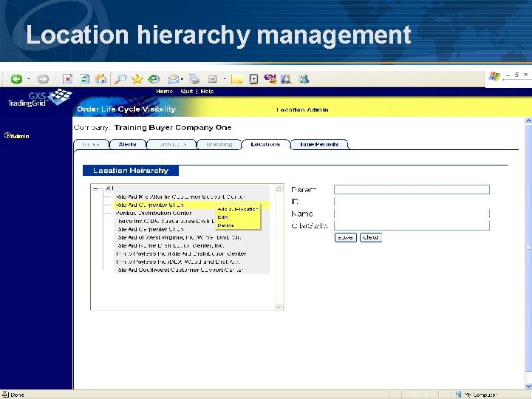
Task: Expand the Admin item in sidebar
Action: (17, 136)
